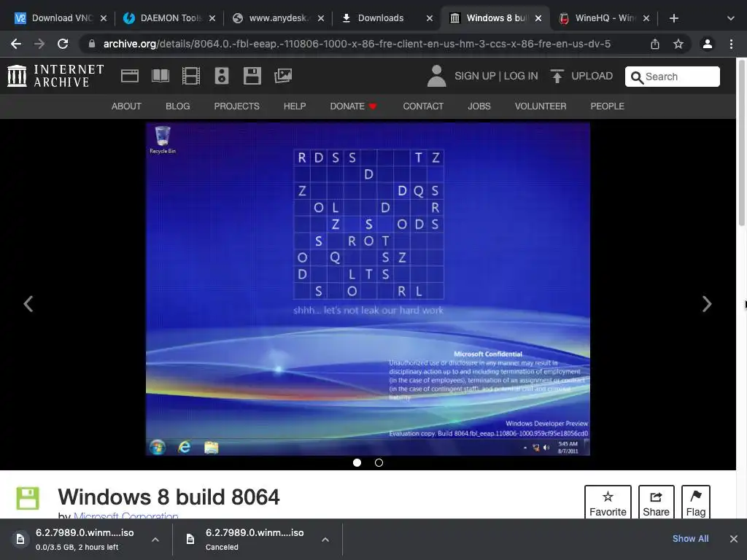
Task: Click the UPLOAD link text
Action: tap(592, 76)
